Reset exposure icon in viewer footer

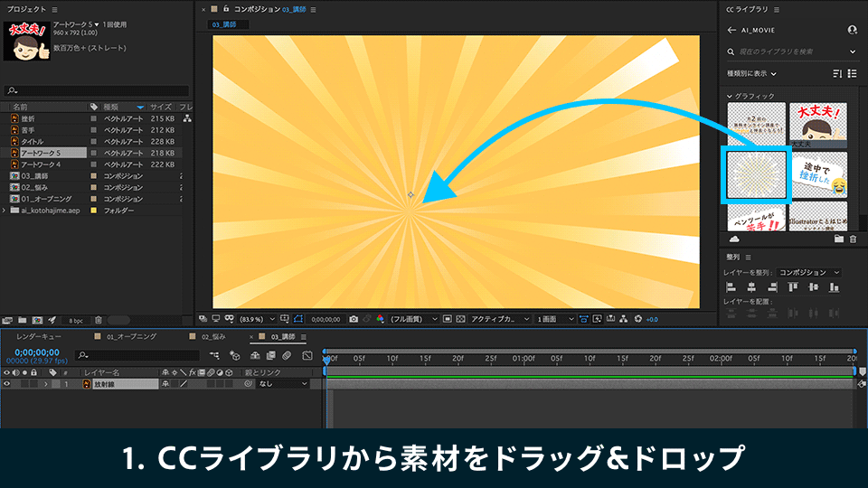click(x=638, y=319)
